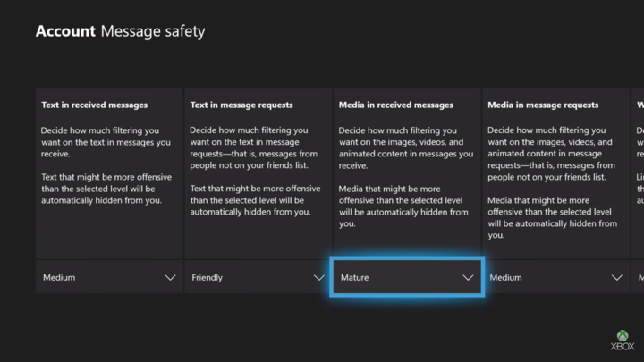Screen dimensions: 644x362
Task: Open the highlighted Mature dropdown
Action: [x=407, y=277]
